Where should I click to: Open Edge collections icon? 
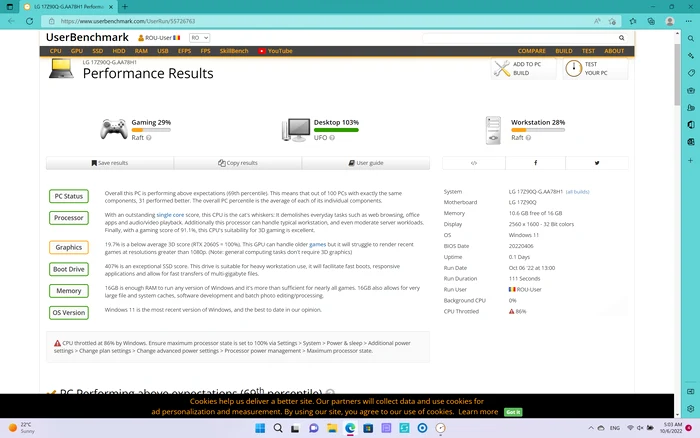651,21
